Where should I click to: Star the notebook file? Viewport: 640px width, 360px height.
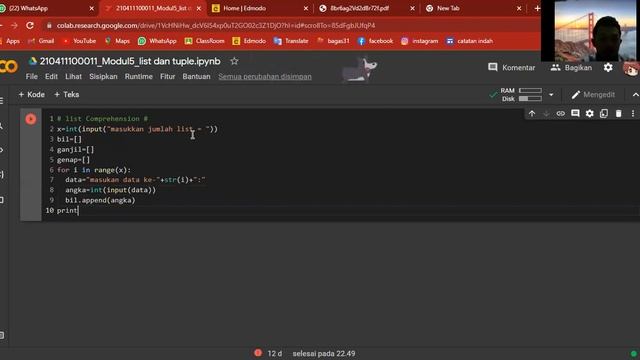[x=234, y=61]
